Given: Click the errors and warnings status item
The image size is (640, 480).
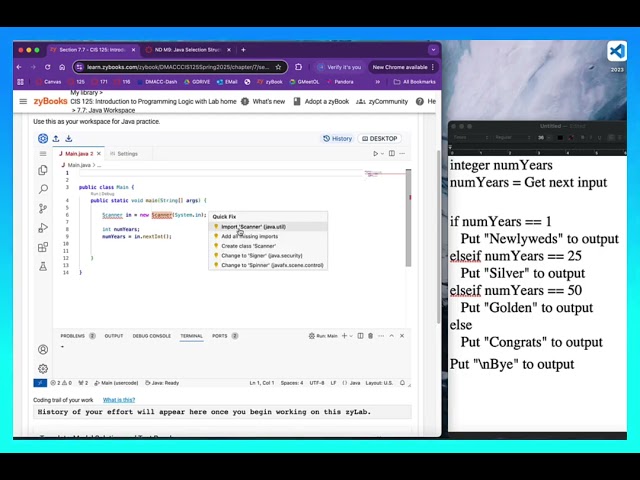Looking at the screenshot, I should pyautogui.click(x=61, y=383).
